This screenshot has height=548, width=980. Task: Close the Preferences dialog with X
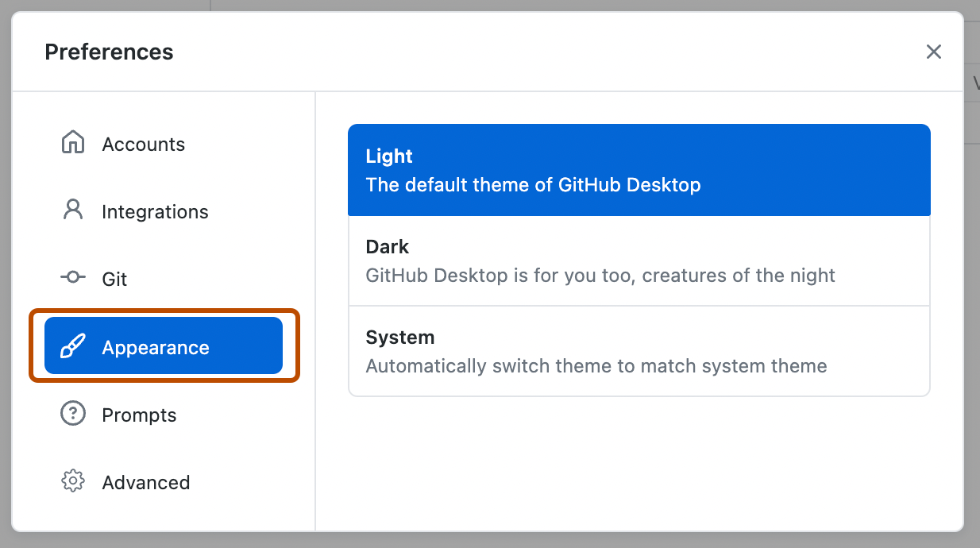click(934, 52)
